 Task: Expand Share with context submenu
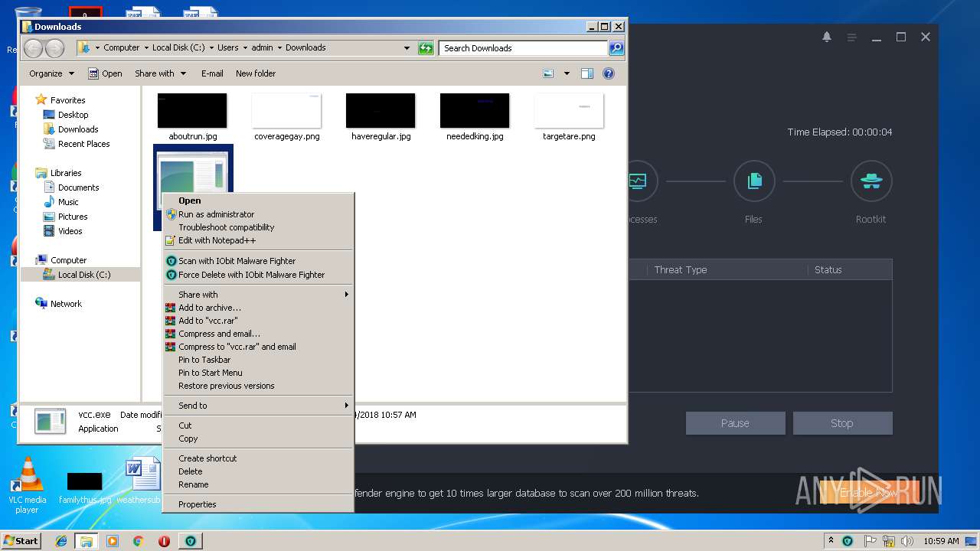pos(258,295)
